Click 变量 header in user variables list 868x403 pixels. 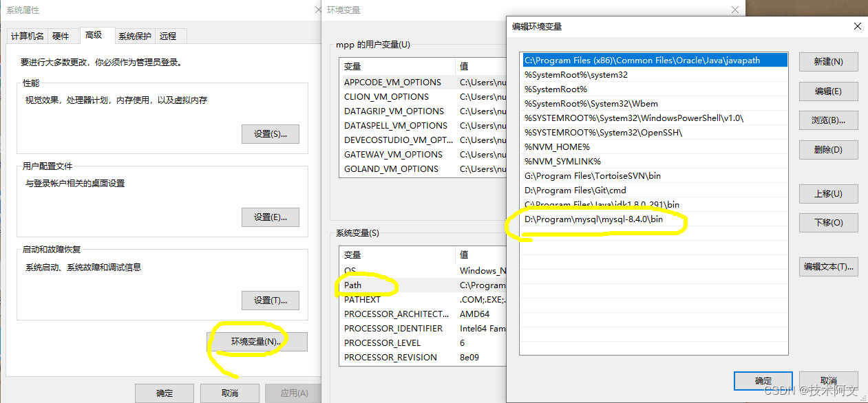(x=398, y=67)
